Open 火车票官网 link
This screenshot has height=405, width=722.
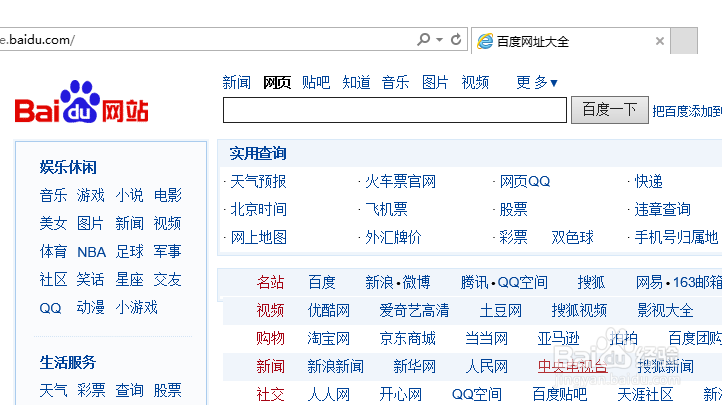pyautogui.click(x=400, y=182)
